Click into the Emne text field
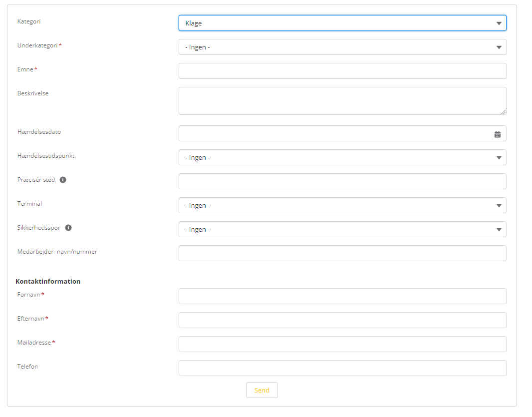Image resolution: width=532 pixels, height=417 pixels. coord(342,71)
